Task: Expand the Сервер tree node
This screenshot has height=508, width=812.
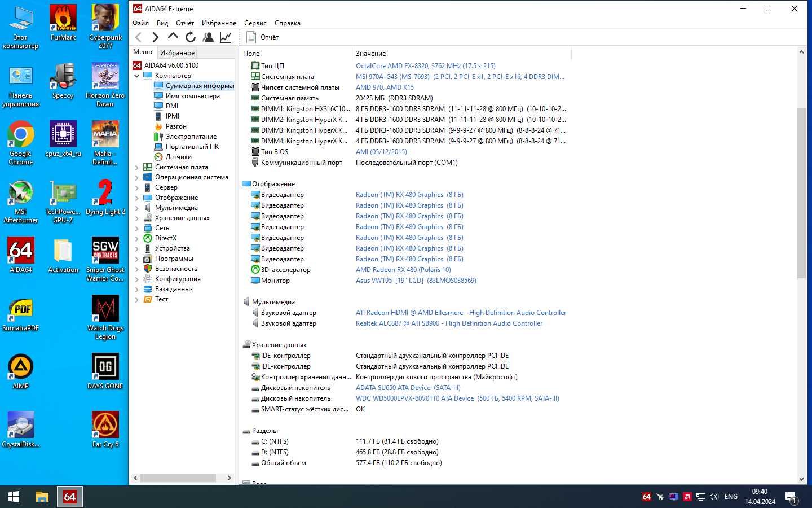Action: 136,187
